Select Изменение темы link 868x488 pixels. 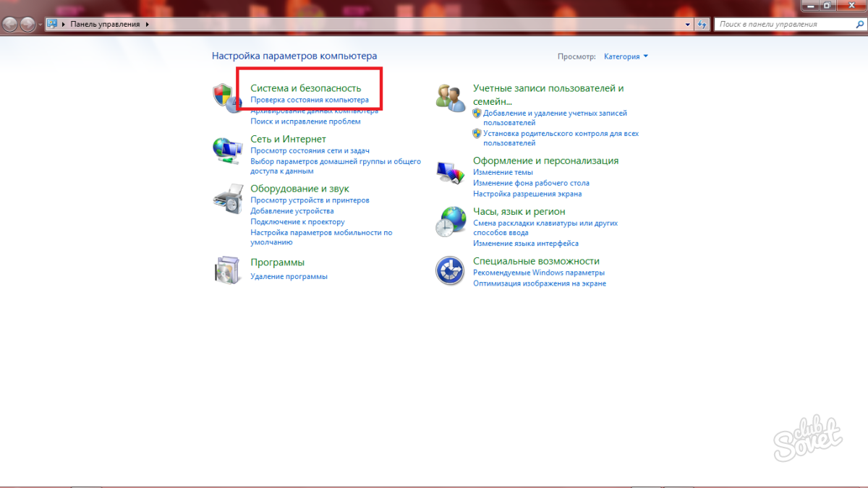(x=503, y=172)
